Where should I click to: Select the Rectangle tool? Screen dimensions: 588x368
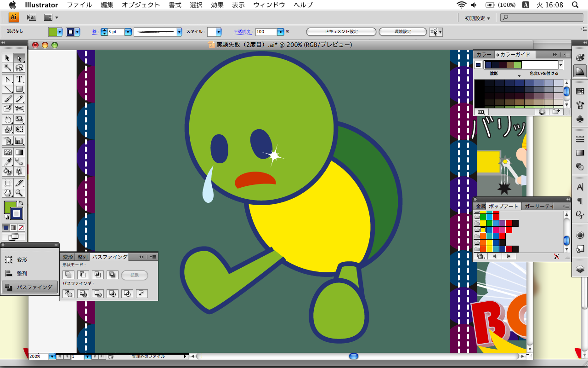click(19, 89)
